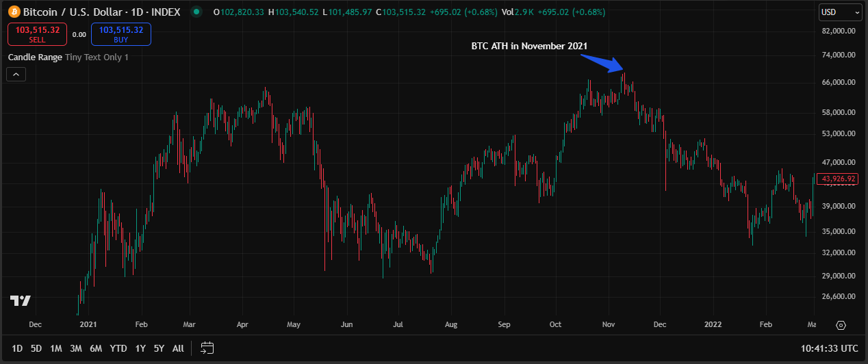This screenshot has height=364, width=868.
Task: Click the BTC ATH in November 2021 annotation text
Action: (529, 46)
